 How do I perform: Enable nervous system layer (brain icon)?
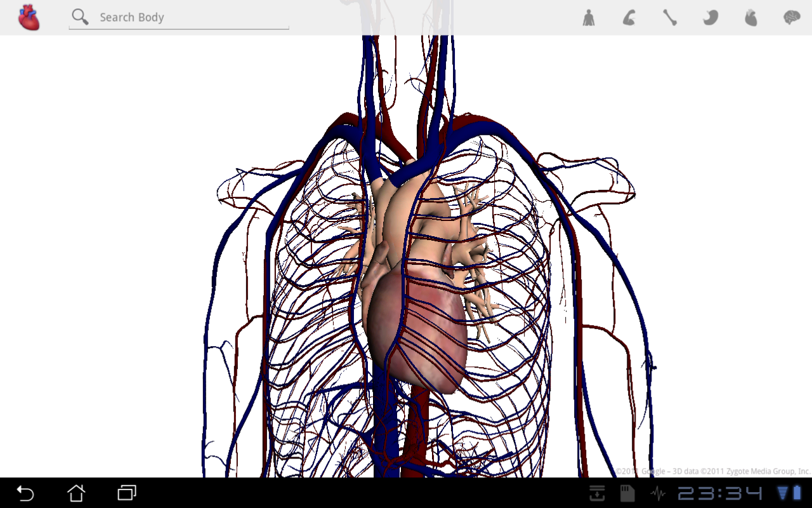[x=791, y=18]
